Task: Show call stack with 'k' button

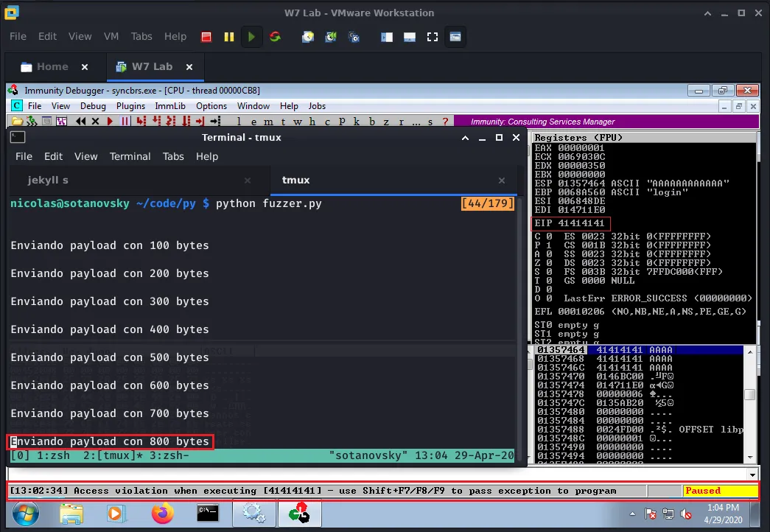Action: (357, 122)
